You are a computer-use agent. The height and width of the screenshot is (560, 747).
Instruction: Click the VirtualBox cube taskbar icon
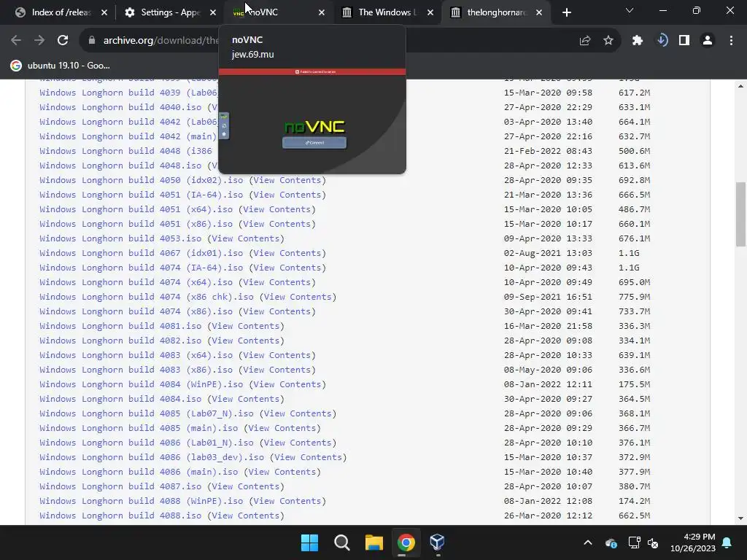[438, 542]
